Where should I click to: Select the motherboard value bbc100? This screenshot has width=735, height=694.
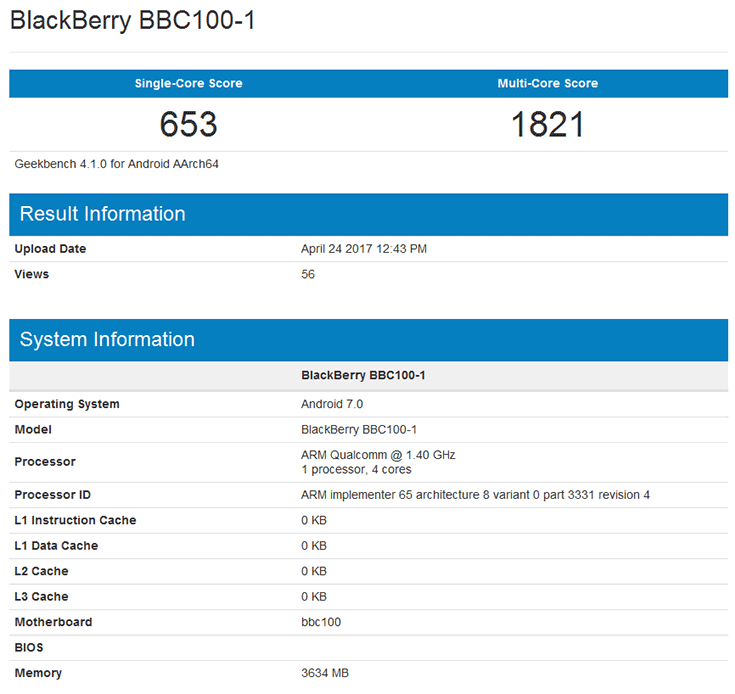(x=321, y=622)
